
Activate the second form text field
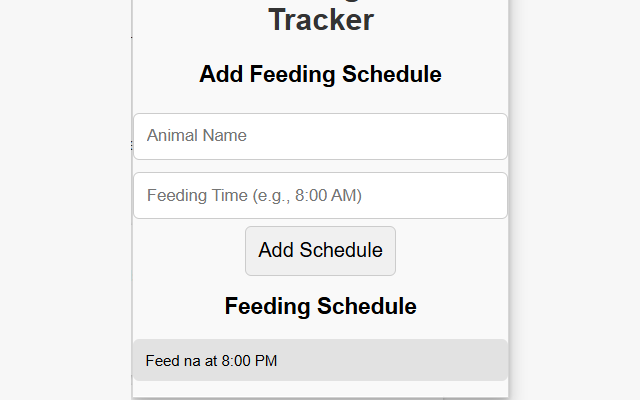[320, 195]
